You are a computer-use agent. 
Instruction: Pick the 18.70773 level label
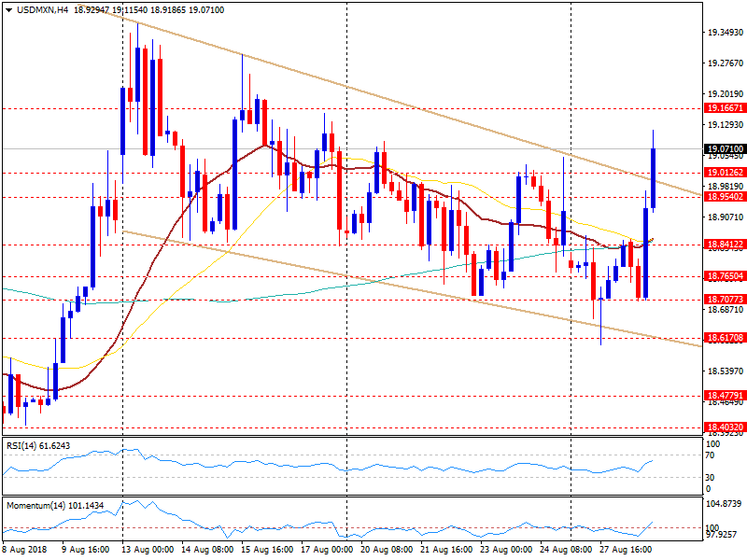pos(725,300)
